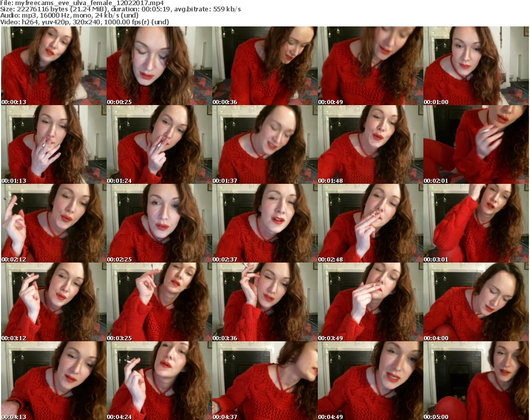Click the File name line in header

pyautogui.click(x=82, y=3)
